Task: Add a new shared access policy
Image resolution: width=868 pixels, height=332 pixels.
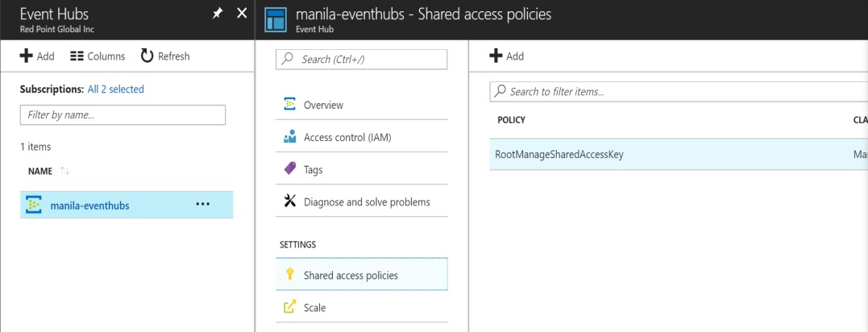Action: 507,56
